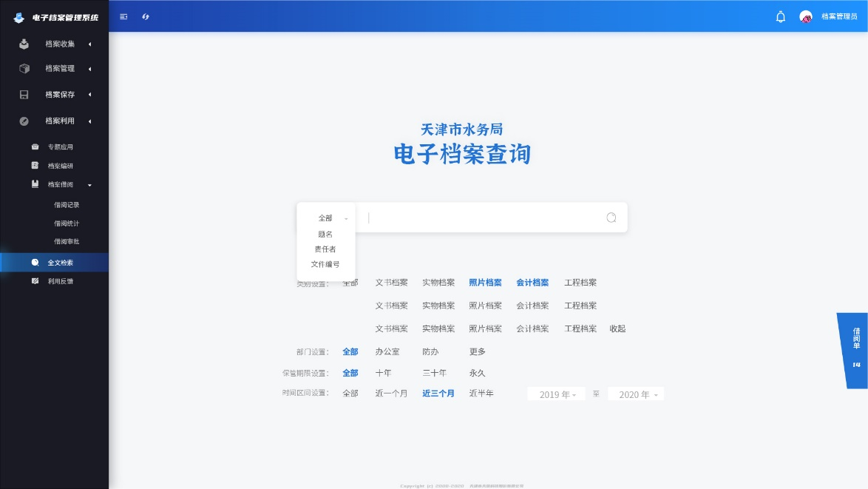Click 更多 to show more departments
This screenshot has width=868, height=489.
pyautogui.click(x=478, y=351)
